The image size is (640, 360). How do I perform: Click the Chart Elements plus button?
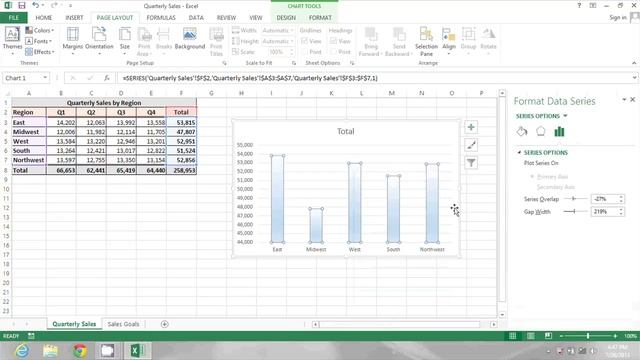pyautogui.click(x=471, y=127)
